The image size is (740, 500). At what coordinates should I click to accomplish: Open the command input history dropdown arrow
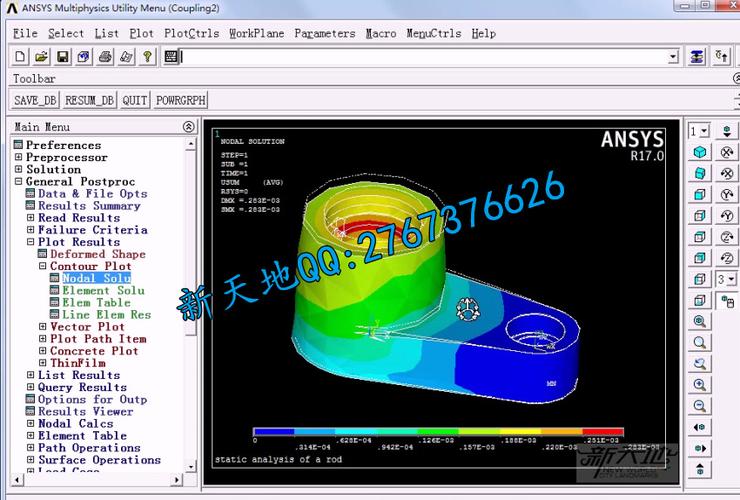tap(674, 57)
